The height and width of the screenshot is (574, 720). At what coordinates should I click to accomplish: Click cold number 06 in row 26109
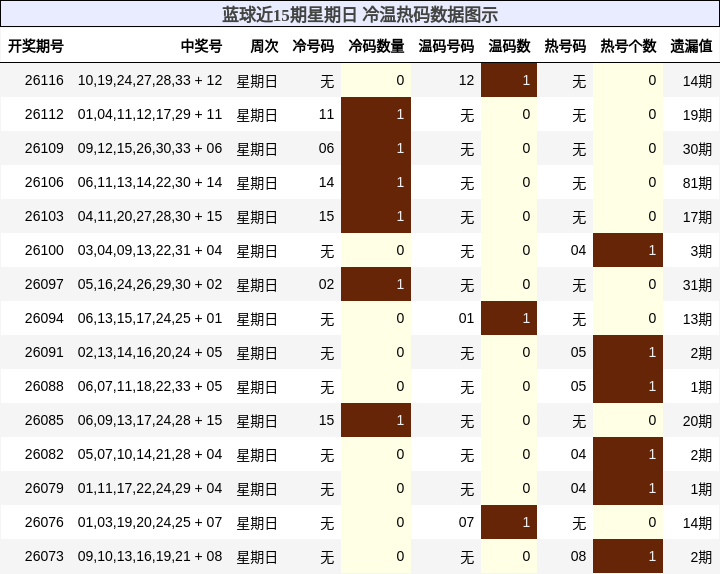click(x=326, y=148)
